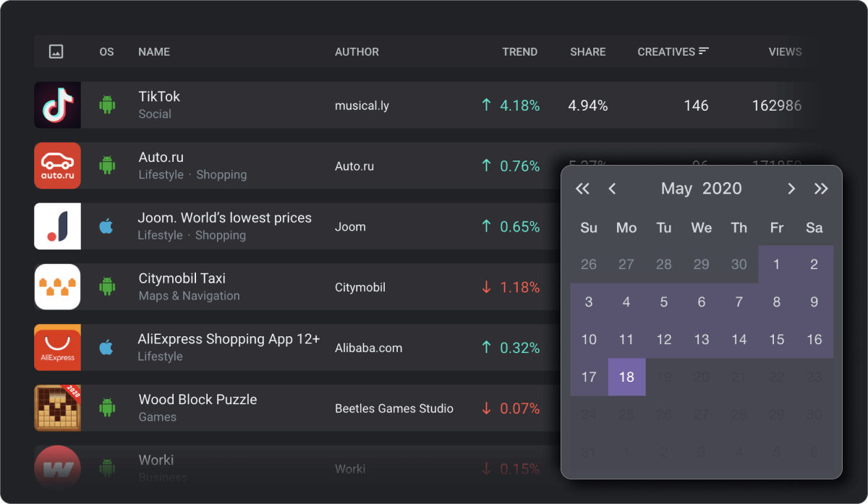The image size is (868, 504).
Task: Click the Auto.ru app icon
Action: tap(57, 166)
